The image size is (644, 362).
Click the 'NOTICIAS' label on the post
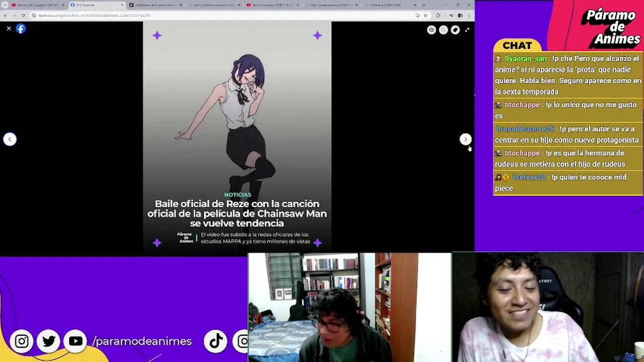[x=237, y=195]
